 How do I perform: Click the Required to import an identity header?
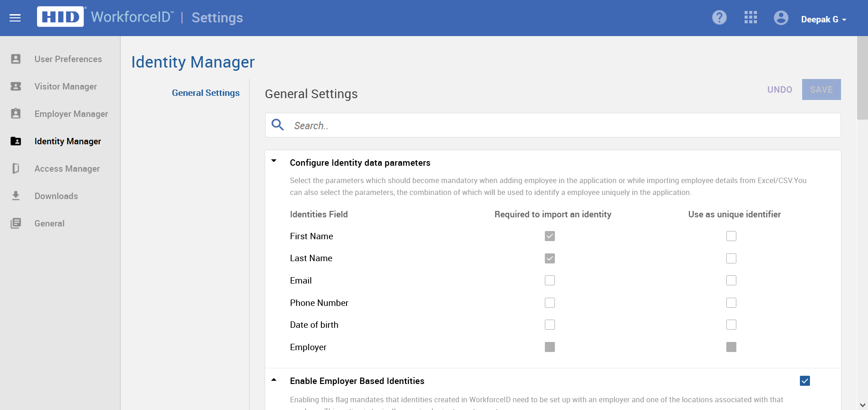pyautogui.click(x=553, y=214)
